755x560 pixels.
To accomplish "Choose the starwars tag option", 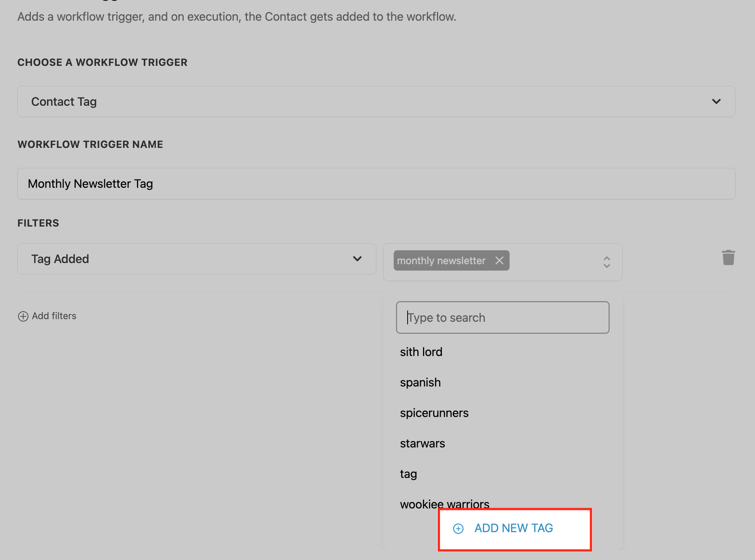I will coord(422,443).
